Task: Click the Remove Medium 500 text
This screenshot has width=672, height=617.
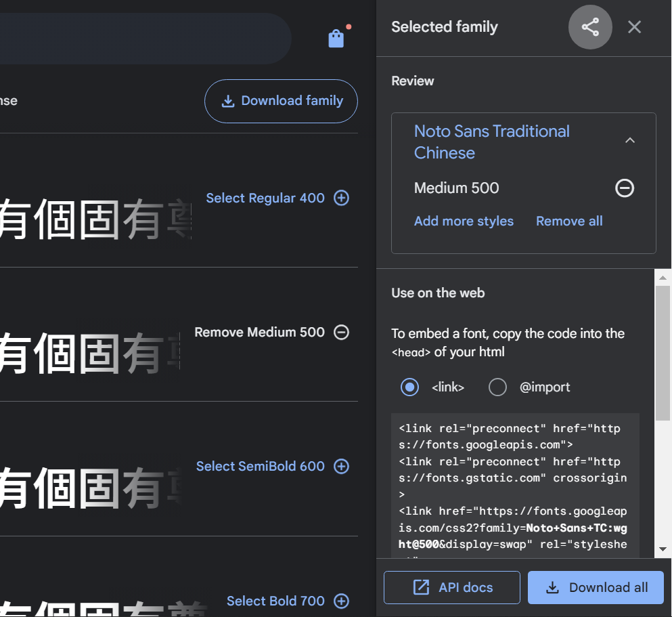Action: tap(259, 333)
